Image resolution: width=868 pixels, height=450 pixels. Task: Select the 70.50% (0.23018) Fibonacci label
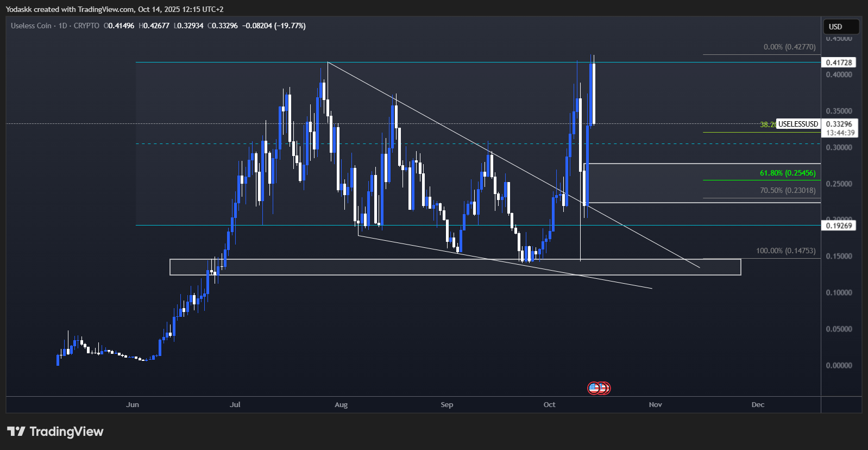(x=788, y=190)
